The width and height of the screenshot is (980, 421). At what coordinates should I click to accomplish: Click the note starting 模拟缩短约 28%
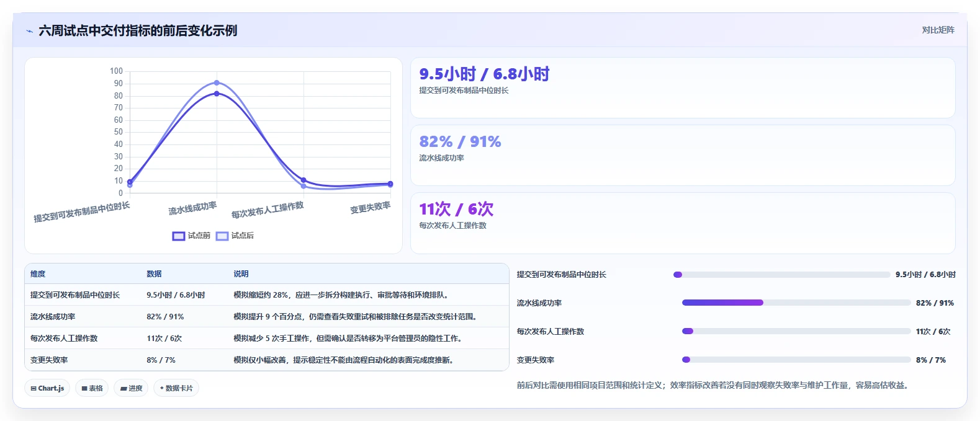pyautogui.click(x=341, y=295)
